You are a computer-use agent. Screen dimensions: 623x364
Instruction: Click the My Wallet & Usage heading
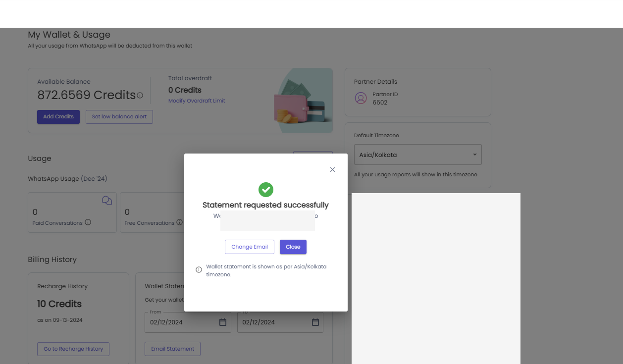69,35
